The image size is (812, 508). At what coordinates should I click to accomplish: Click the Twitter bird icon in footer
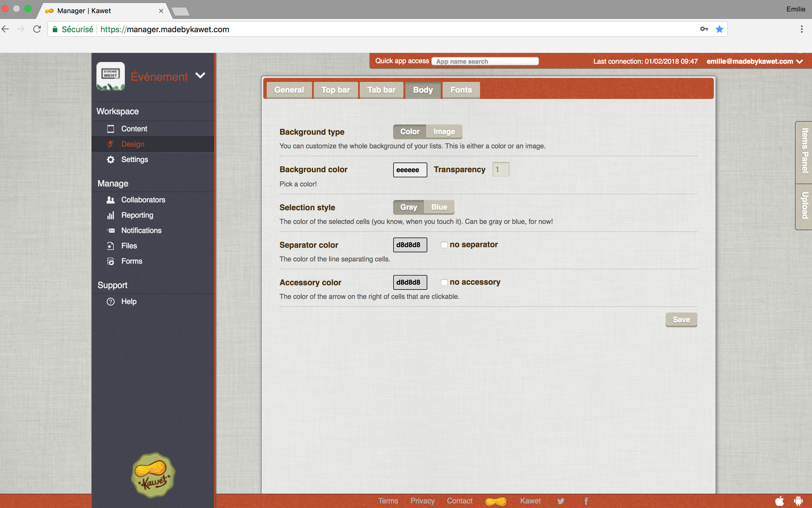(560, 501)
